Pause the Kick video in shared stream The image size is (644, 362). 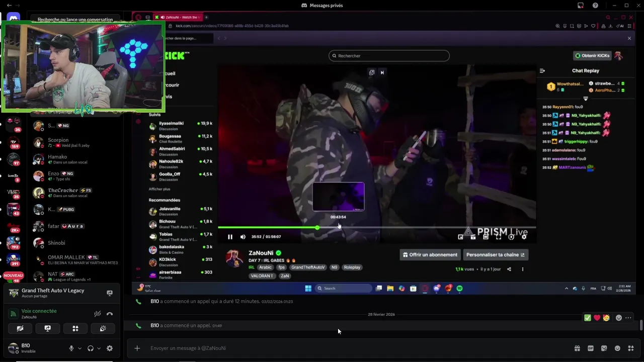click(230, 237)
